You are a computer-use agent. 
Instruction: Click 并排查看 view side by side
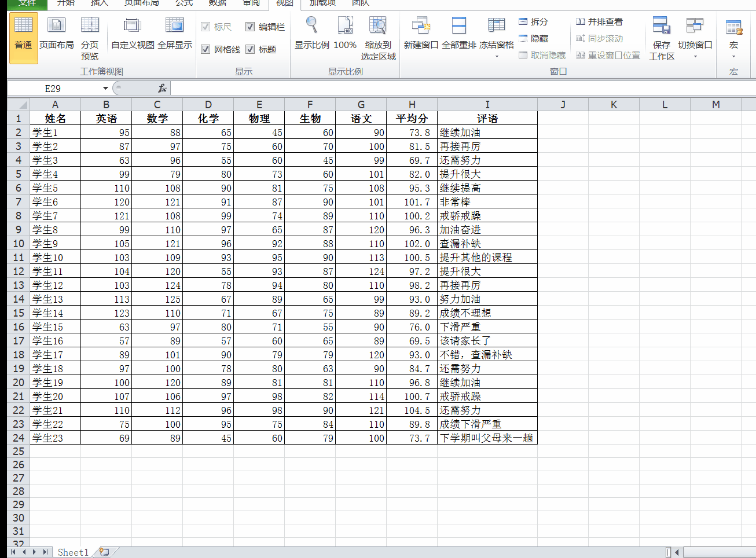599,22
